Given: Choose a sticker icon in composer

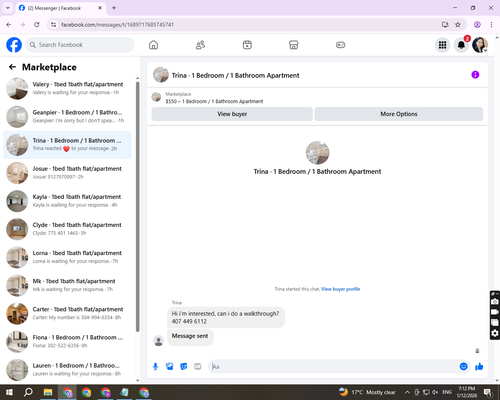Looking at the screenshot, I should click(x=184, y=367).
